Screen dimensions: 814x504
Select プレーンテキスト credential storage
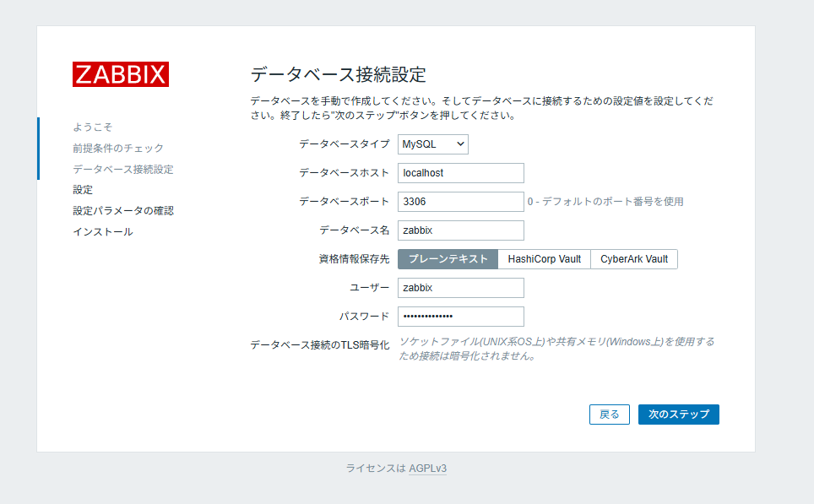tap(448, 258)
